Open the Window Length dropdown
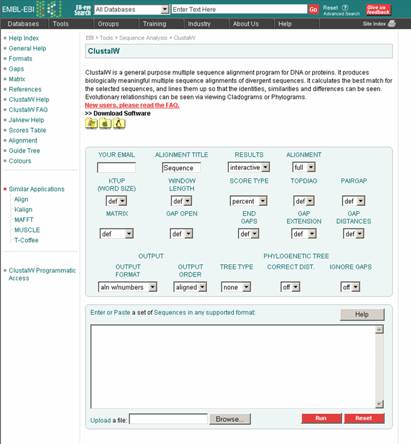The height and width of the screenshot is (444, 411). pyautogui.click(x=181, y=201)
